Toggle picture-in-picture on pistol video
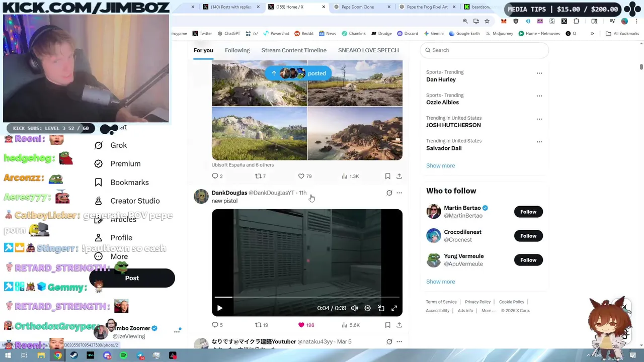This screenshot has width=644, height=362. [381, 308]
